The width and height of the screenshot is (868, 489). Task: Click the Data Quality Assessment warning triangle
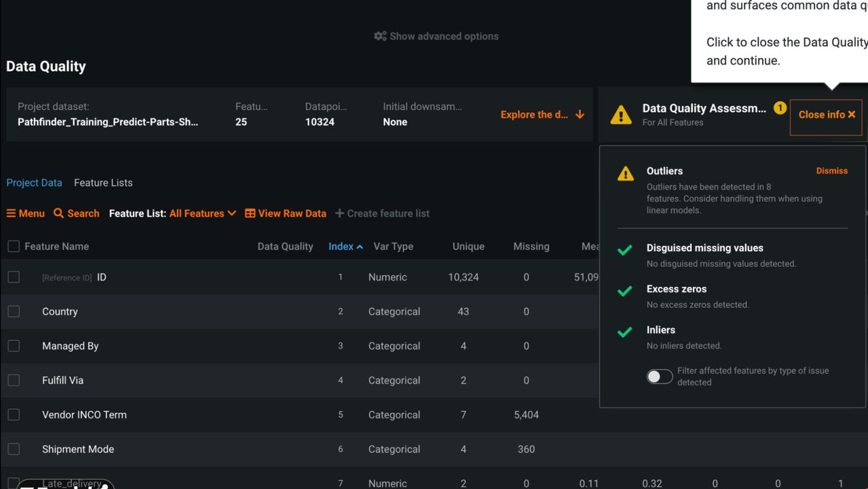pyautogui.click(x=621, y=115)
